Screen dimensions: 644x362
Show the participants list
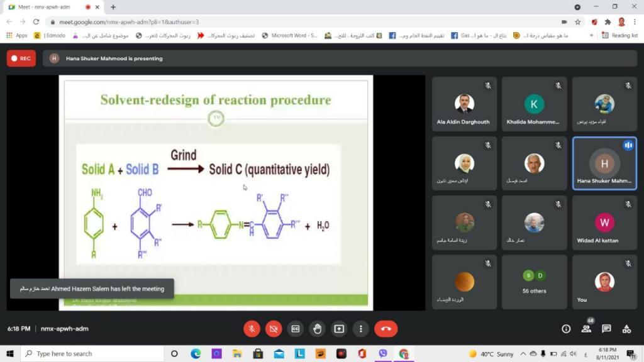586,329
